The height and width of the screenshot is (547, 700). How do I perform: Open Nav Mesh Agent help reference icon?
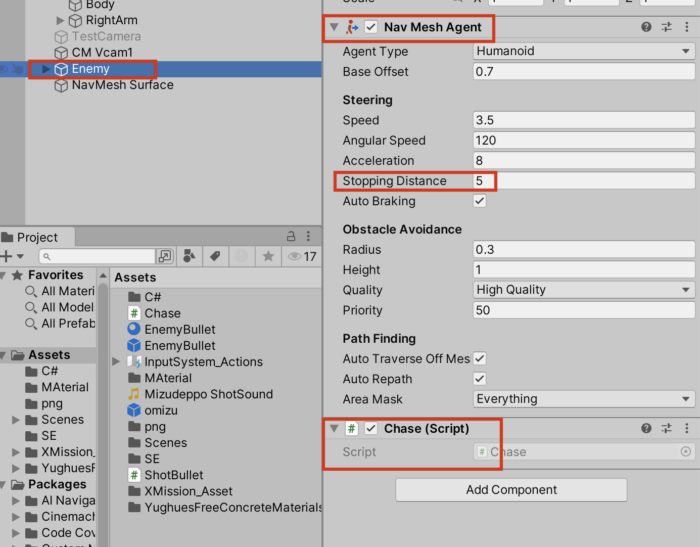click(x=647, y=27)
